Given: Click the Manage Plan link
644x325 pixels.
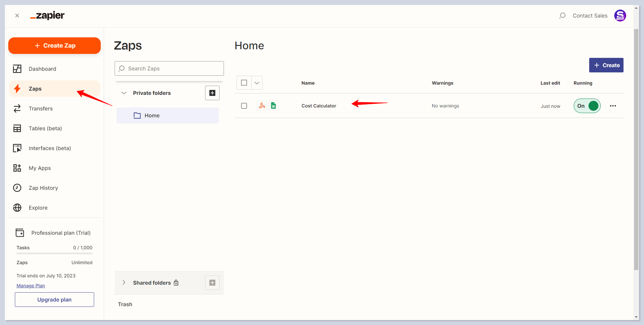Looking at the screenshot, I should [x=31, y=286].
